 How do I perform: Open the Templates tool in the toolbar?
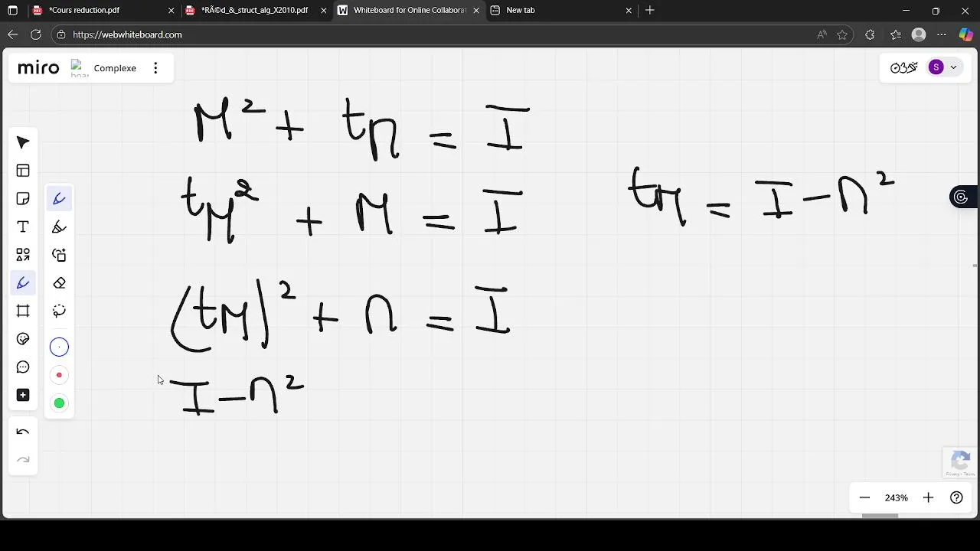pos(23,171)
